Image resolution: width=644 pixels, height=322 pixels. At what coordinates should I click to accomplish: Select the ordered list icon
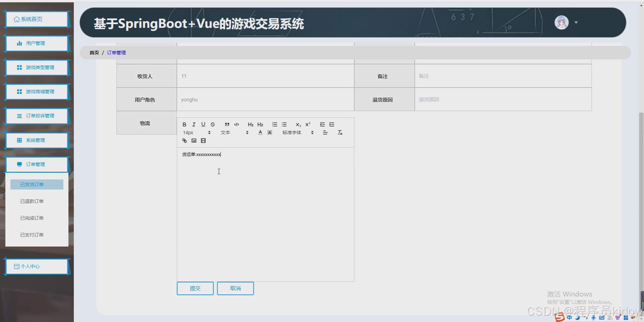275,124
